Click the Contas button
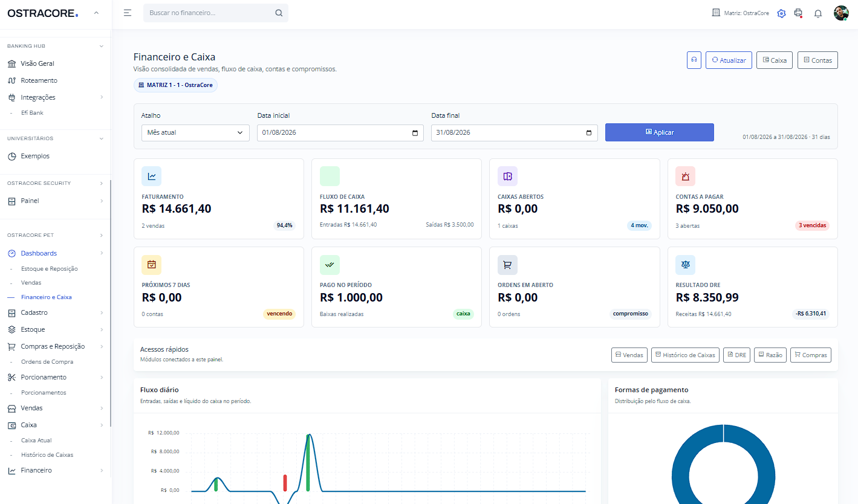The width and height of the screenshot is (858, 504). click(x=817, y=60)
